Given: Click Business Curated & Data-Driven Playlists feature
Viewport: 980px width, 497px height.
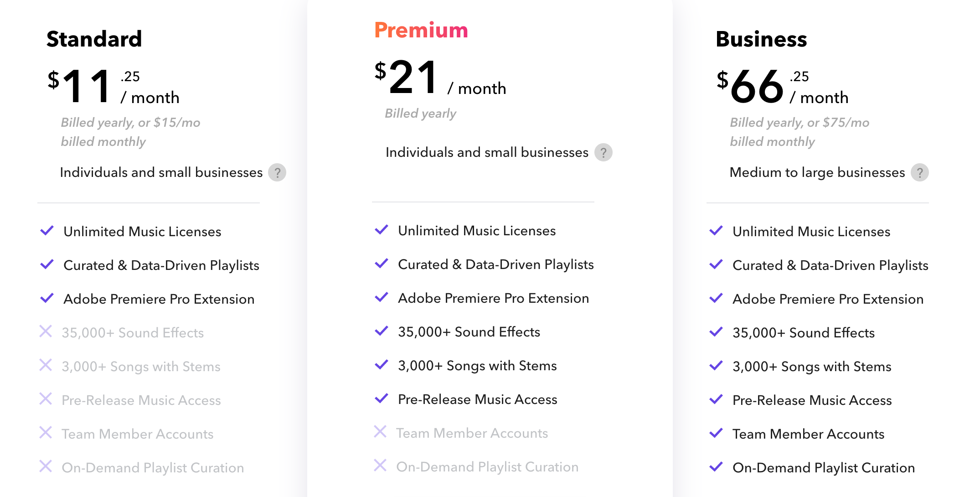Looking at the screenshot, I should pyautogui.click(x=830, y=265).
